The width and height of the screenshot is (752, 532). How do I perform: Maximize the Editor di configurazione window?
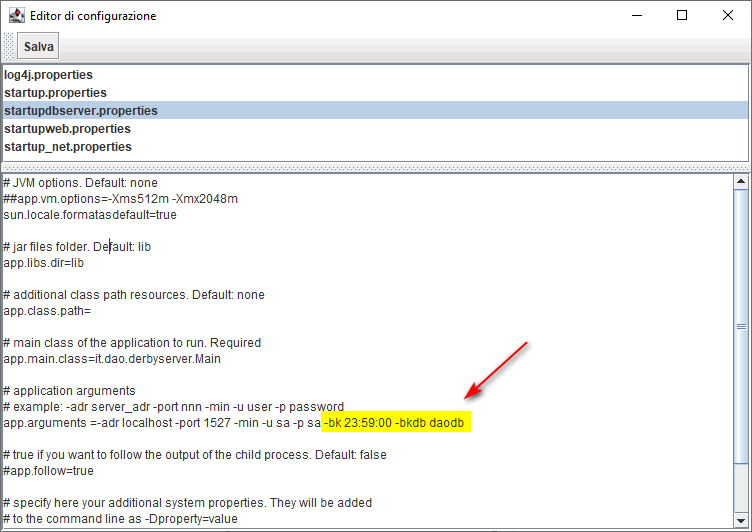(681, 16)
